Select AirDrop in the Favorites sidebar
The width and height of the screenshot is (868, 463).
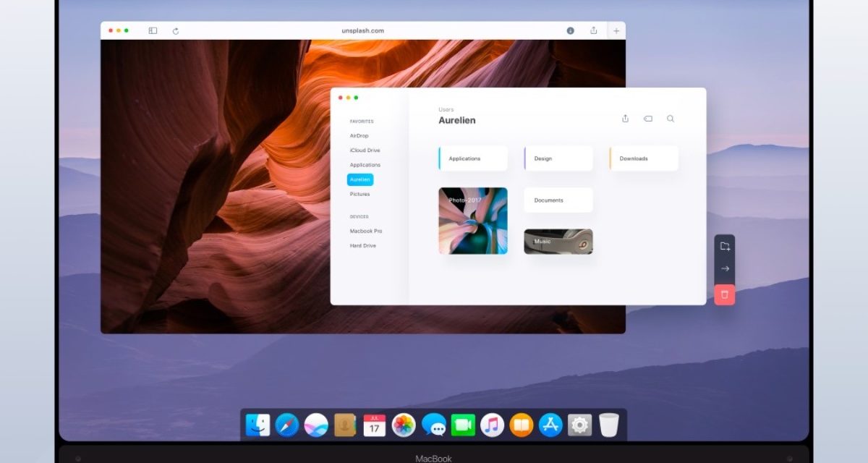point(359,136)
